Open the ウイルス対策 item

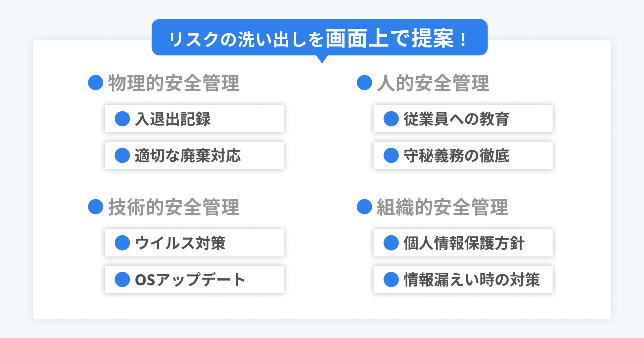[194, 243]
